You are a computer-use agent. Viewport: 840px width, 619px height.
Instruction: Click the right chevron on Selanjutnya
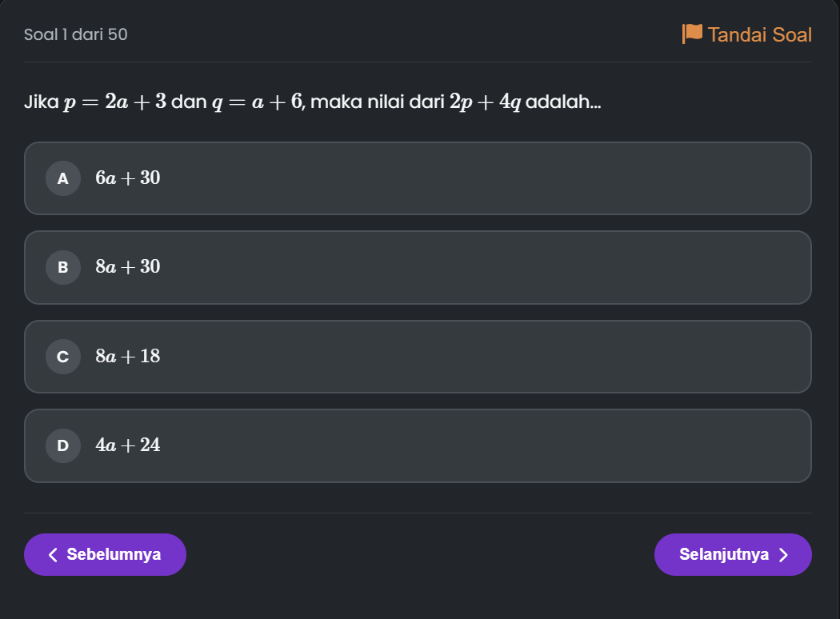(784, 555)
